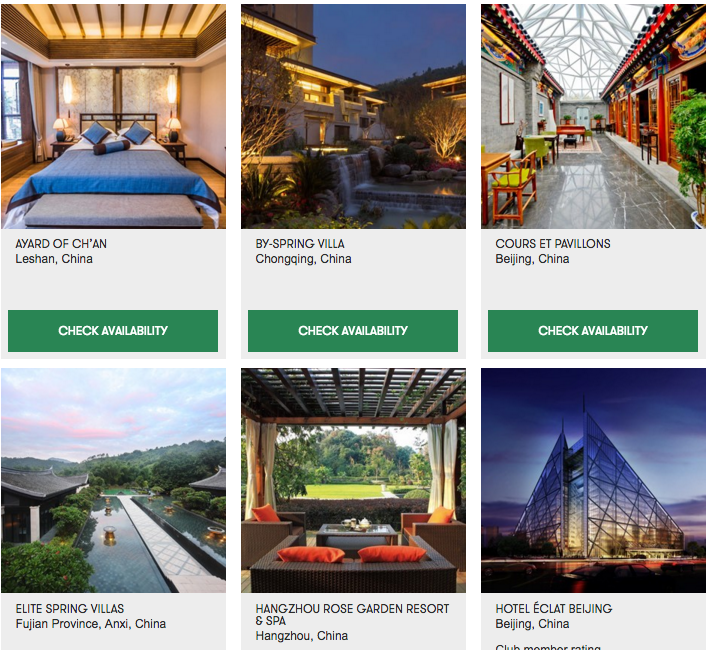The width and height of the screenshot is (710, 650).
Task: Check availability for By-Spring Villa
Action: tap(353, 331)
